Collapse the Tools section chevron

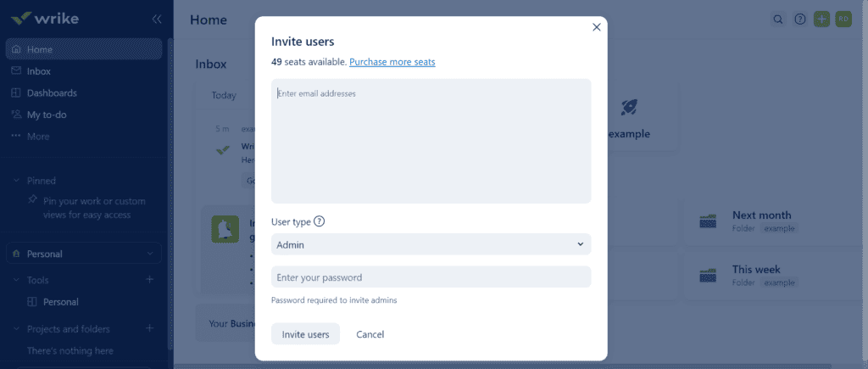15,280
